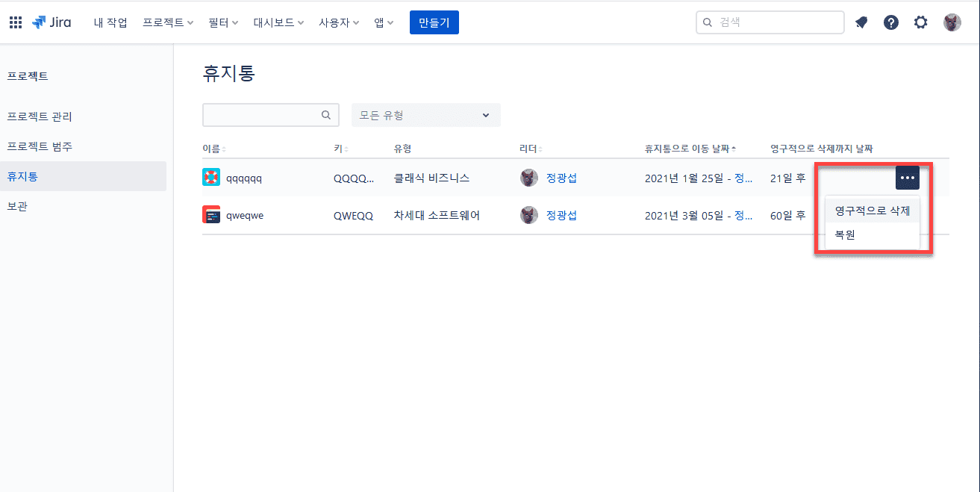Click the 유형 column header
This screenshot has height=492, width=980.
[x=403, y=149]
